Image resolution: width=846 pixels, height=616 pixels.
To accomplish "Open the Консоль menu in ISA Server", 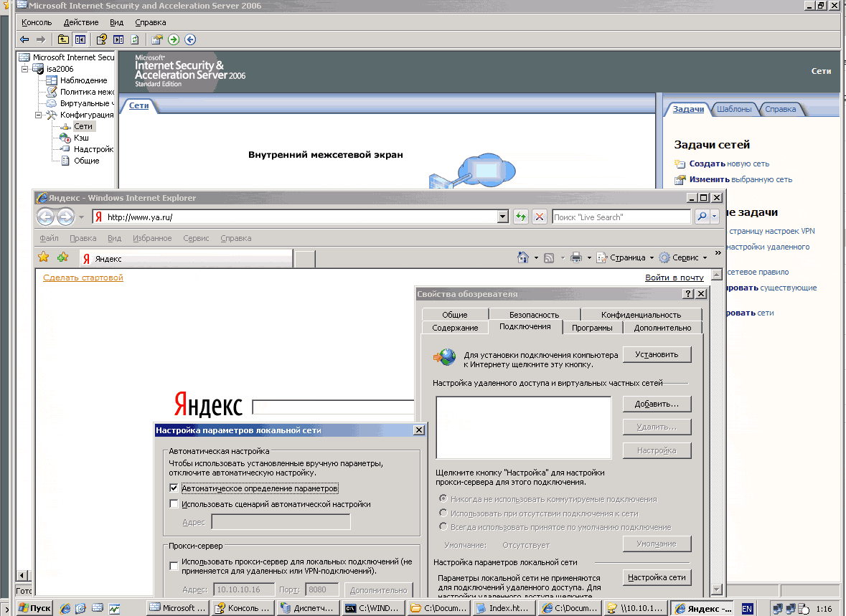I will [37, 22].
